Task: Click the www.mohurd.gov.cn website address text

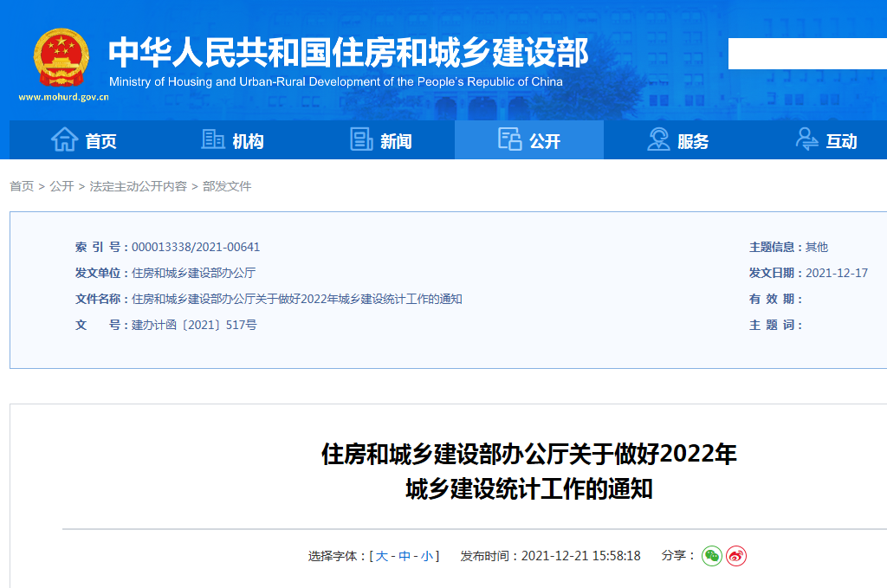Action: pos(63,97)
